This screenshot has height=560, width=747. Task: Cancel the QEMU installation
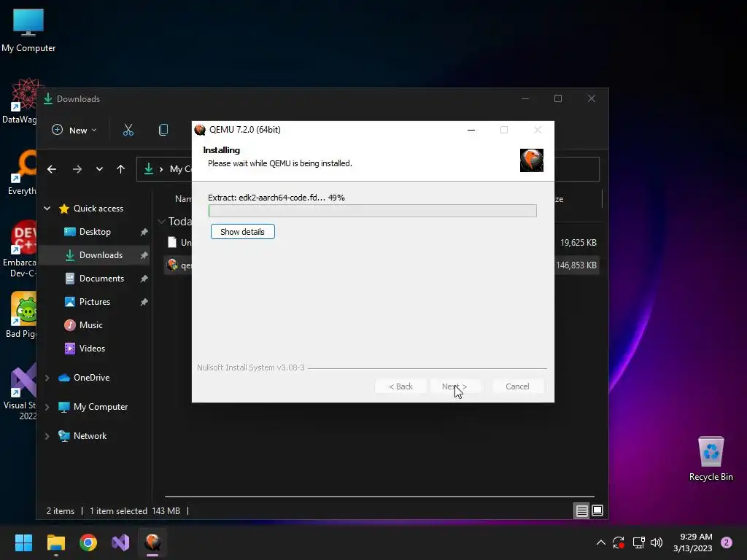517,386
